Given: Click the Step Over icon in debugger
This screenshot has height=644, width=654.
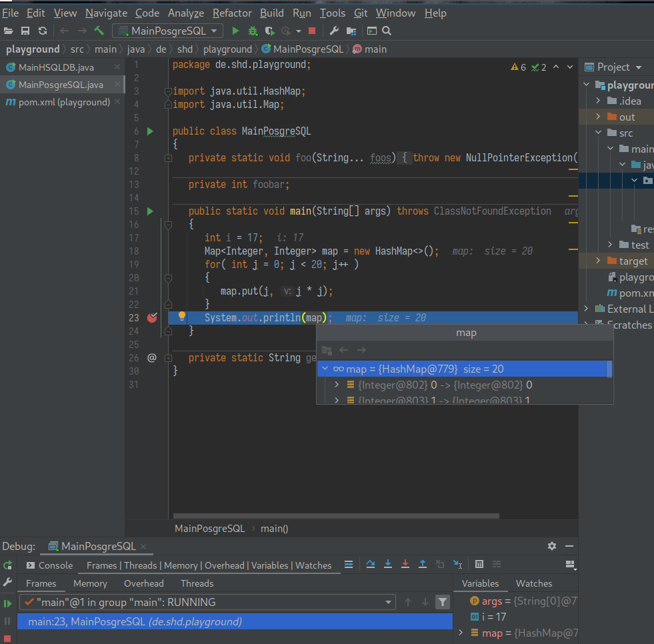Looking at the screenshot, I should click(x=371, y=565).
